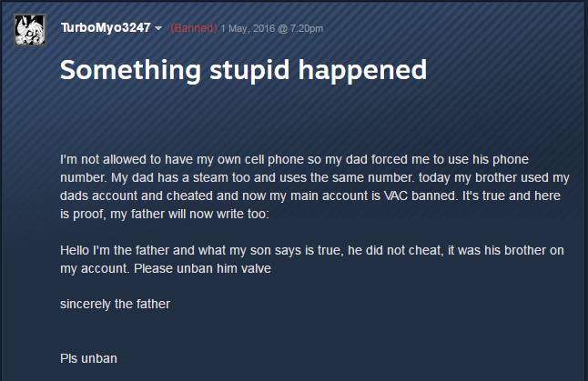Image resolution: width=588 pixels, height=381 pixels.
Task: Click the line starting number. My dad has
Action: 315,177
